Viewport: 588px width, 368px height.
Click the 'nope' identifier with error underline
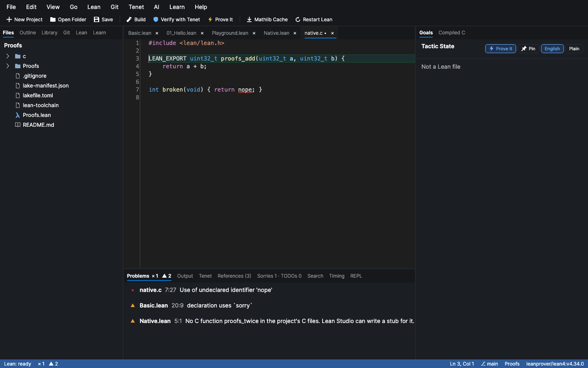click(x=245, y=90)
